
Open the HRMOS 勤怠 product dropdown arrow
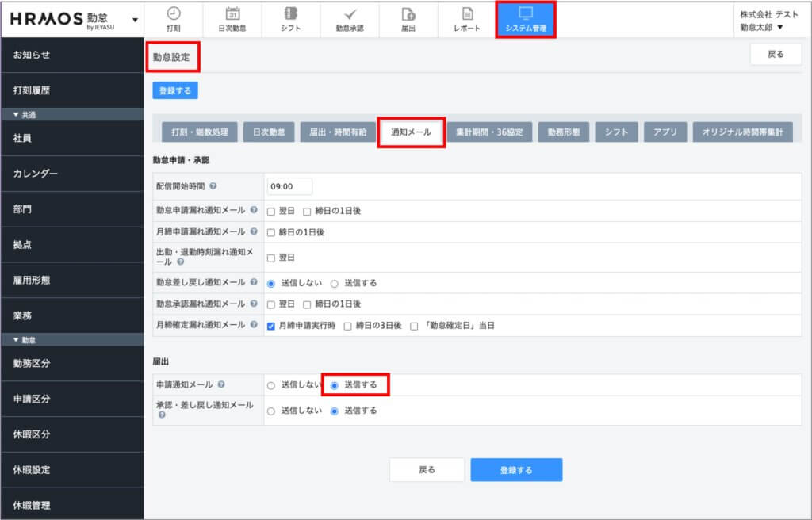pos(135,19)
